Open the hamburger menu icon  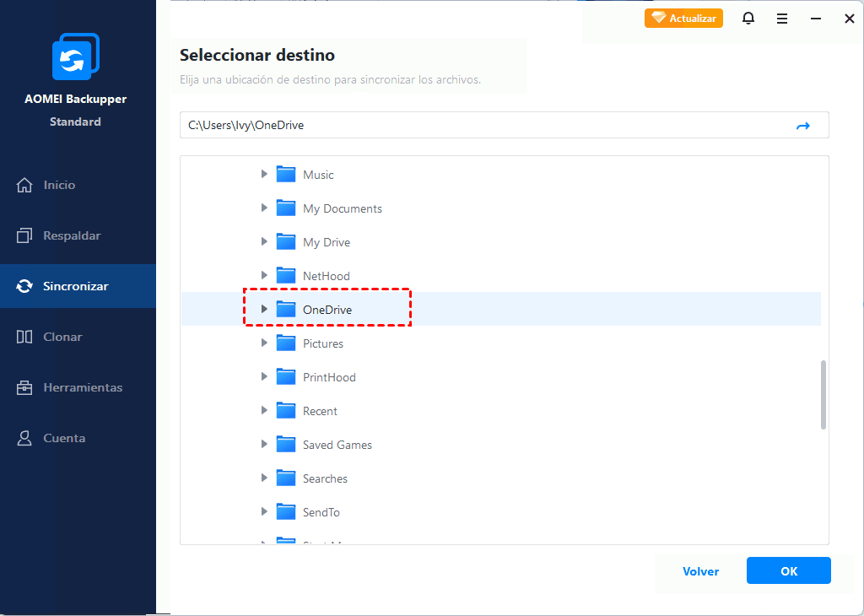click(x=782, y=19)
